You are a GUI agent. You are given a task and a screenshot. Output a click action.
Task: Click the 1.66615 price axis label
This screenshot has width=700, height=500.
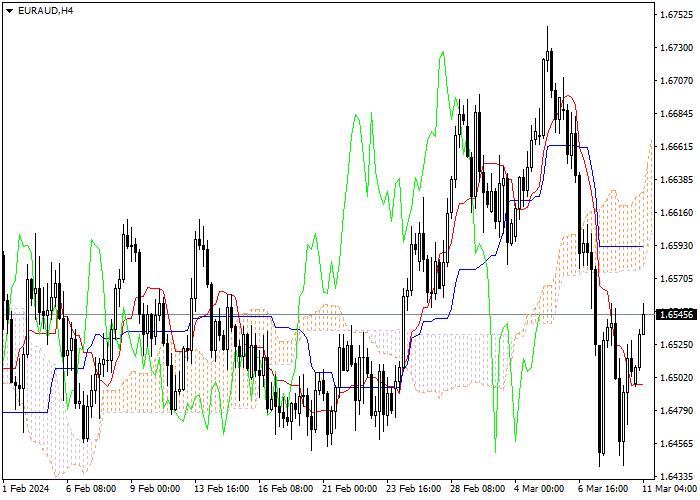676,147
